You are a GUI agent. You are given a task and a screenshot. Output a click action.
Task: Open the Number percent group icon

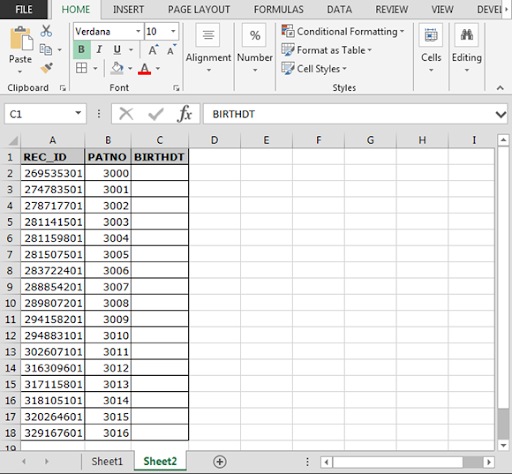255,35
